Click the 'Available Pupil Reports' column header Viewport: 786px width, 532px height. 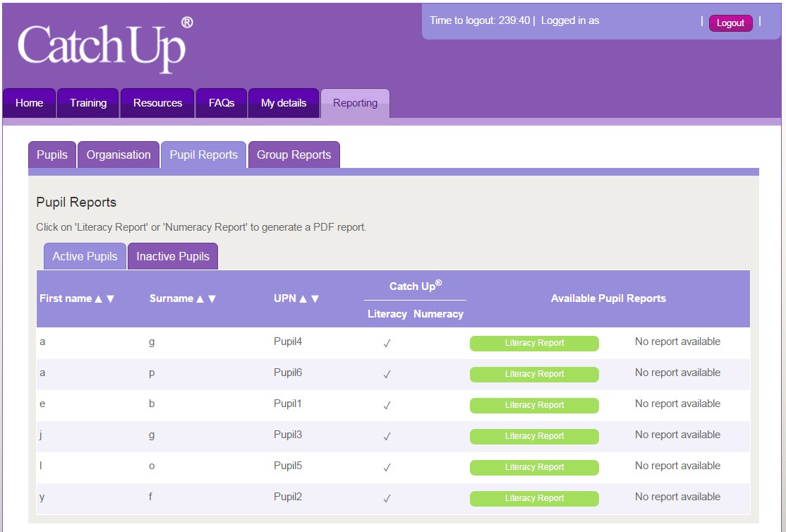tap(608, 298)
